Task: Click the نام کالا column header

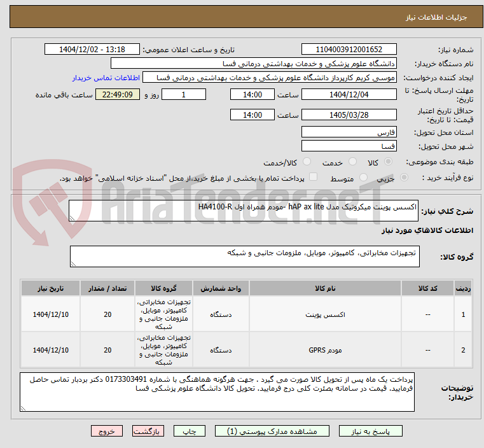Action: (x=325, y=288)
